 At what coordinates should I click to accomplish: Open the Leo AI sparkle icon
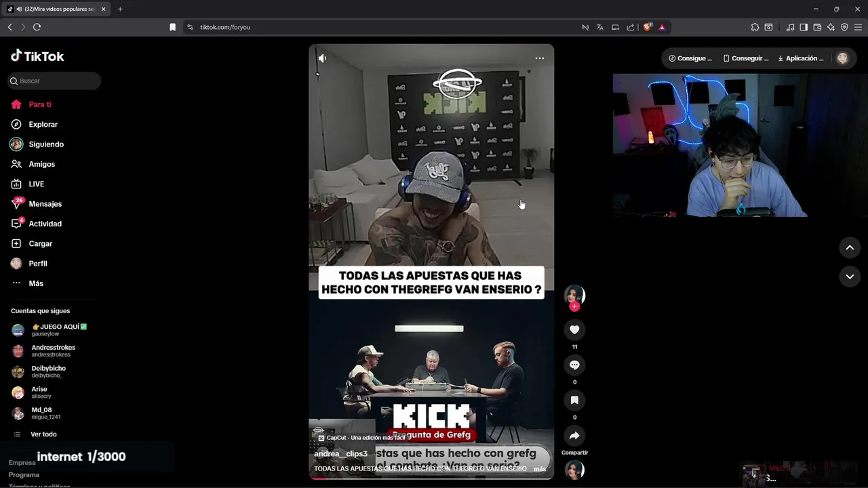pyautogui.click(x=831, y=27)
